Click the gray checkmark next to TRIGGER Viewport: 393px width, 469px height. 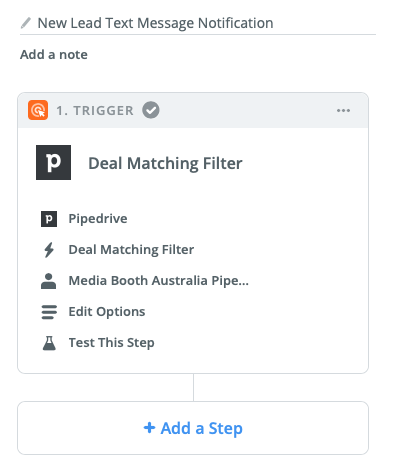click(151, 110)
